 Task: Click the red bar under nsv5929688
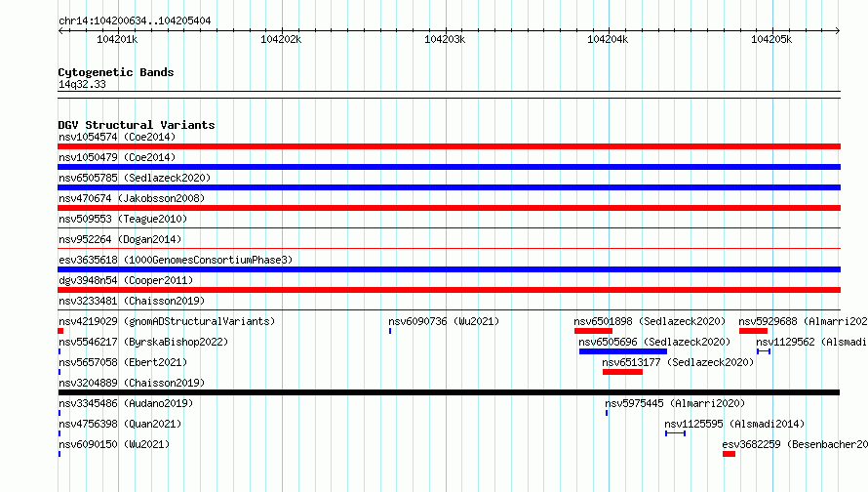pyautogui.click(x=754, y=331)
